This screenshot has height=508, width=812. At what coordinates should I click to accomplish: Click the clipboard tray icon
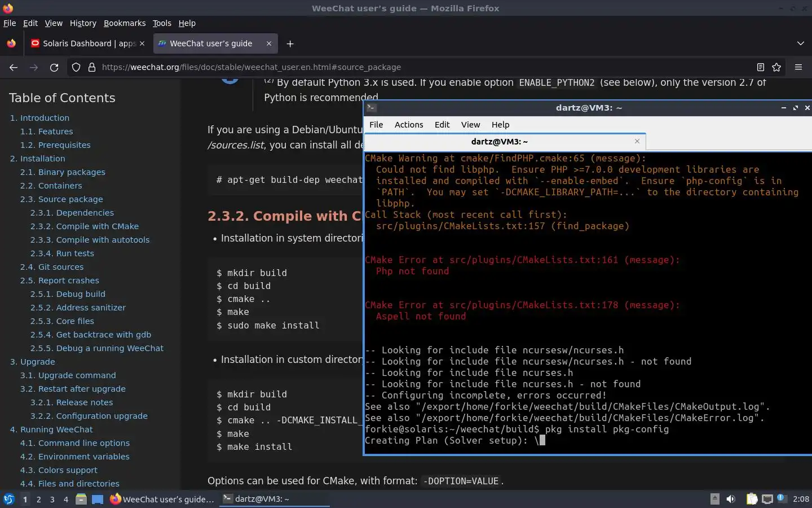752,499
